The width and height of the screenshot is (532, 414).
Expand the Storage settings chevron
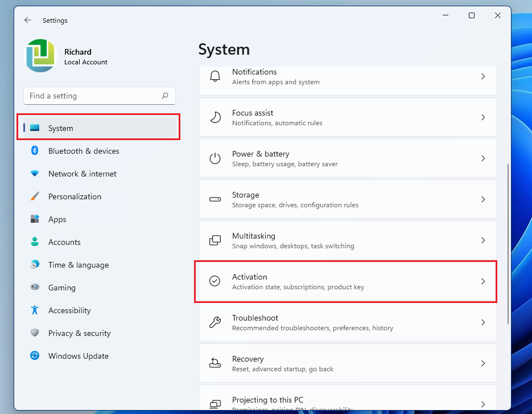(483, 199)
